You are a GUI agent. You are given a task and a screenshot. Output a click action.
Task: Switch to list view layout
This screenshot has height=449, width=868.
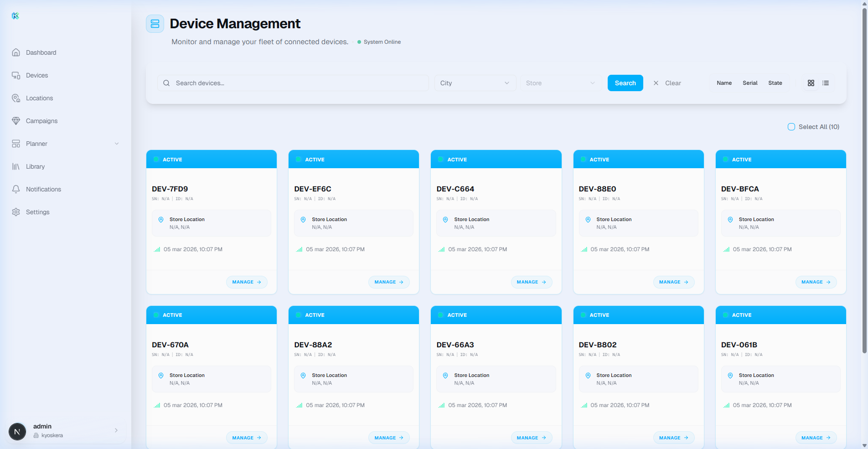(x=825, y=83)
